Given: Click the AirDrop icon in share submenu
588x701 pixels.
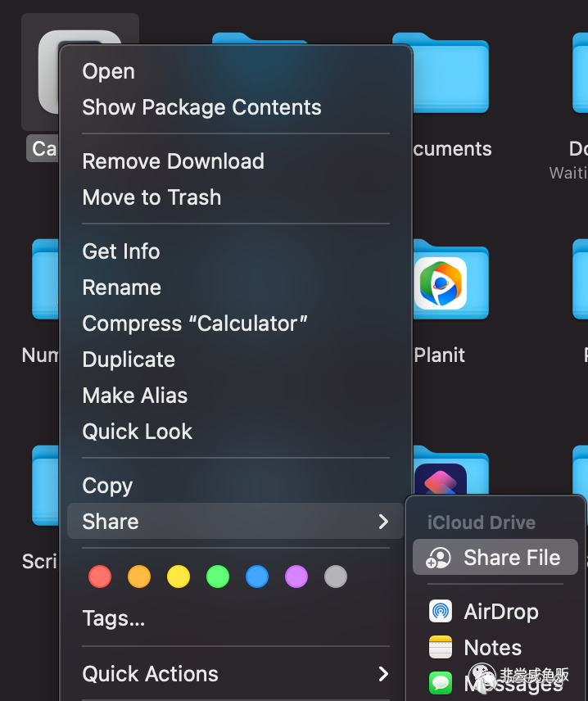Looking at the screenshot, I should pyautogui.click(x=441, y=611).
